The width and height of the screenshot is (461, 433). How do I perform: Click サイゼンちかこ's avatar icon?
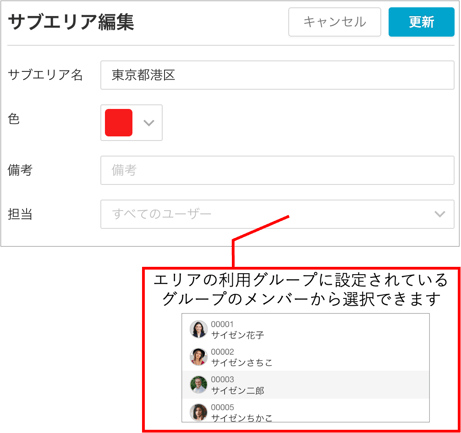[x=198, y=412]
